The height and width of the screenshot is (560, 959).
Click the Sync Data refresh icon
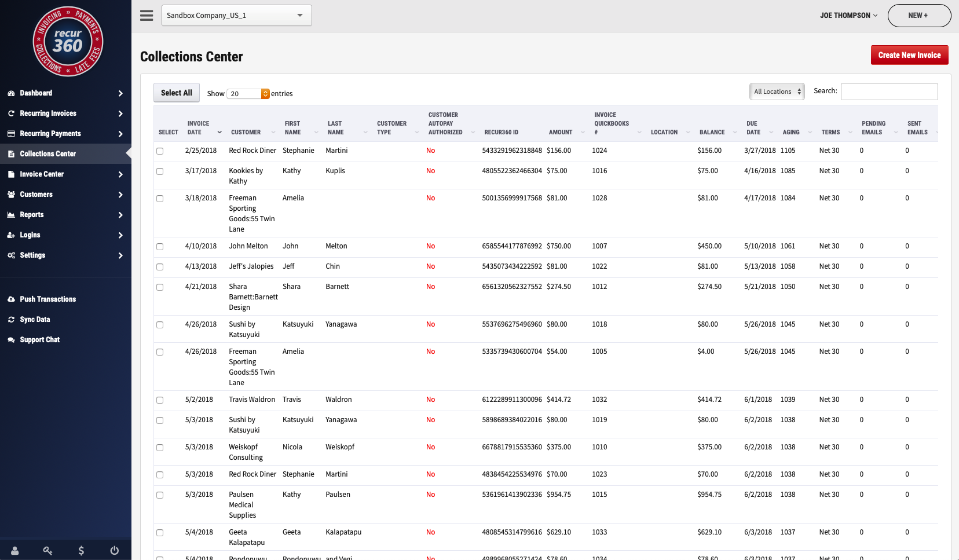point(11,319)
